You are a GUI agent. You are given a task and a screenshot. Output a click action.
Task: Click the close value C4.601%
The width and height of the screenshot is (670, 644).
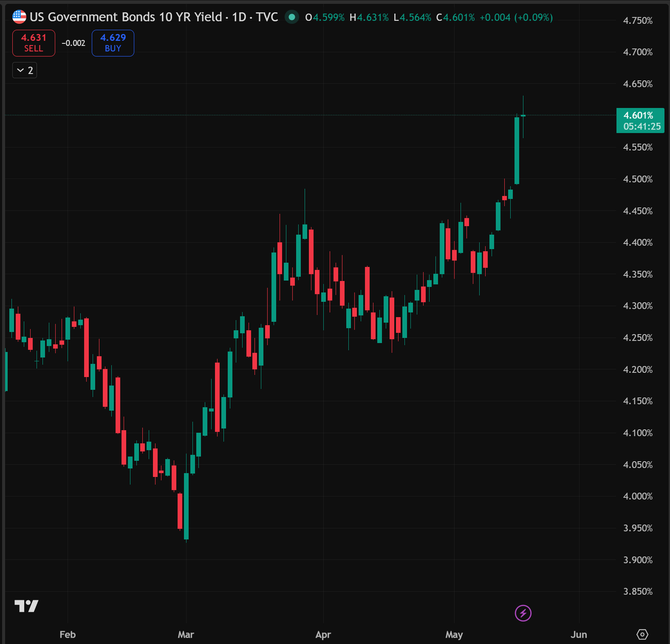[x=456, y=18]
